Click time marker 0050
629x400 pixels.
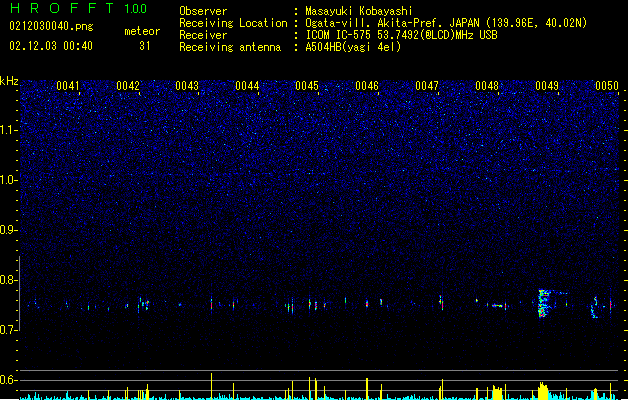pos(607,86)
